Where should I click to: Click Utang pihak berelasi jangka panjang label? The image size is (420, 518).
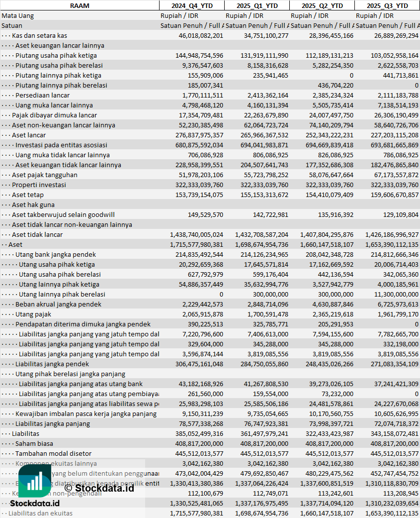[70, 374]
